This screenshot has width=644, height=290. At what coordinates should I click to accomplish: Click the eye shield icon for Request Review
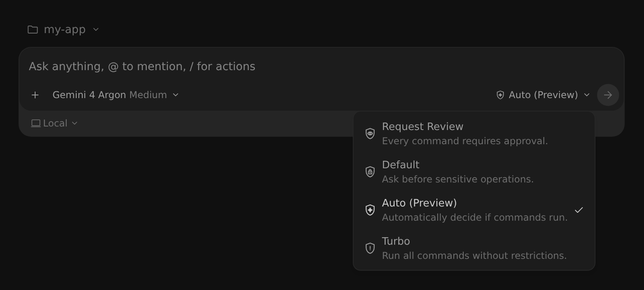[x=370, y=134]
